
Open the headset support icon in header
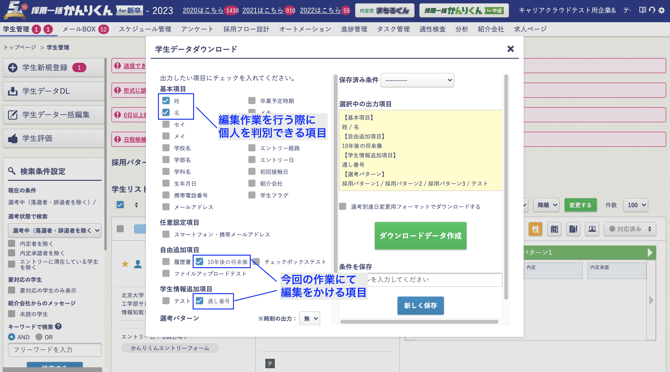[x=652, y=10]
